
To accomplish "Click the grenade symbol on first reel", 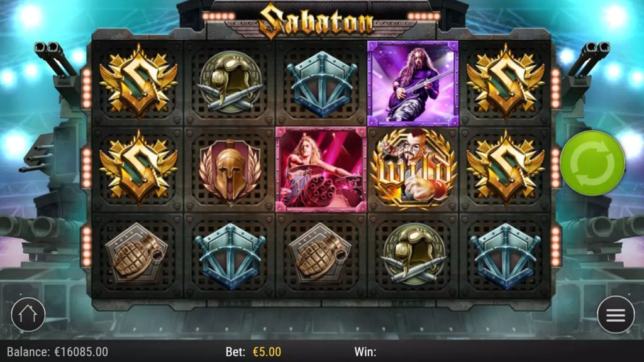I will (x=136, y=255).
